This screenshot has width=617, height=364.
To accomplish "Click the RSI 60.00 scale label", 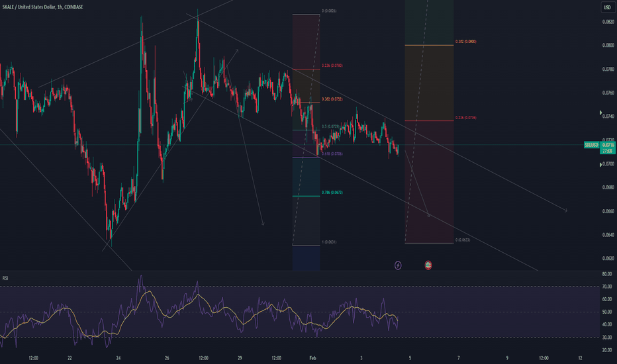I will [x=607, y=299].
